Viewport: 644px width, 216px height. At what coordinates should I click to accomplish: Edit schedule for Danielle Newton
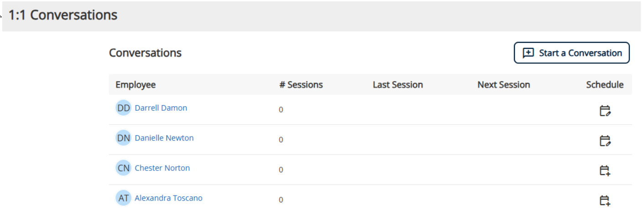(605, 141)
